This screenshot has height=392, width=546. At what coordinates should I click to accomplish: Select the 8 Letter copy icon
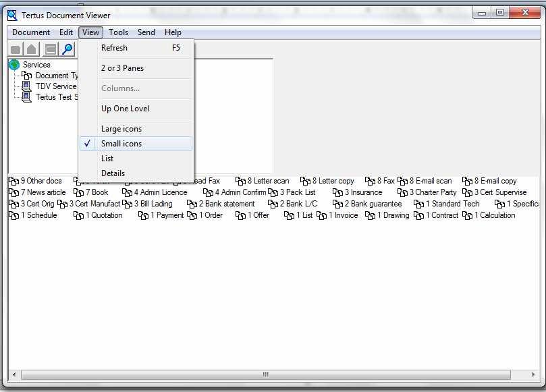coord(305,181)
